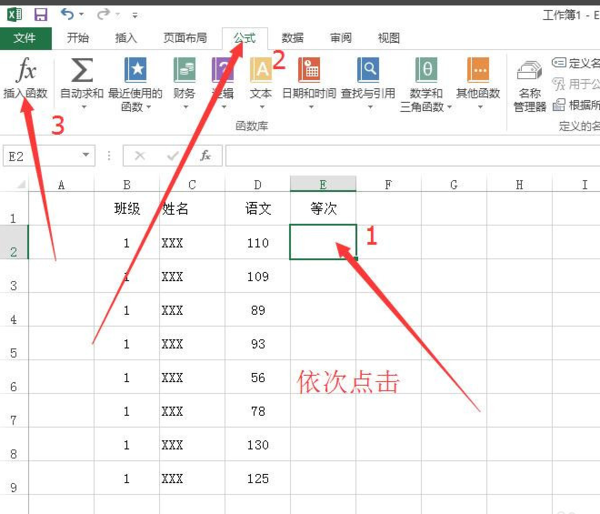Click the Save icon in quick access toolbar
The width and height of the screenshot is (600, 514).
pyautogui.click(x=40, y=15)
